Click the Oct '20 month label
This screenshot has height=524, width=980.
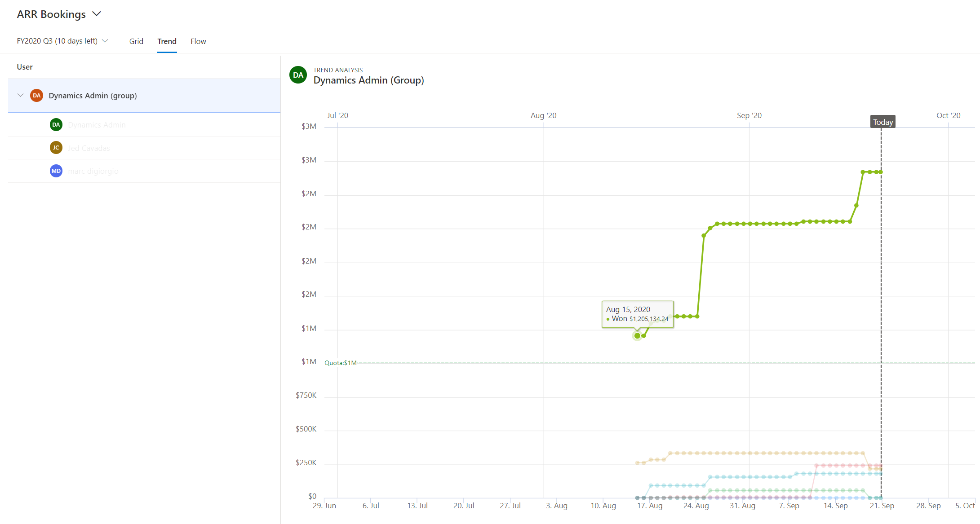[948, 115]
